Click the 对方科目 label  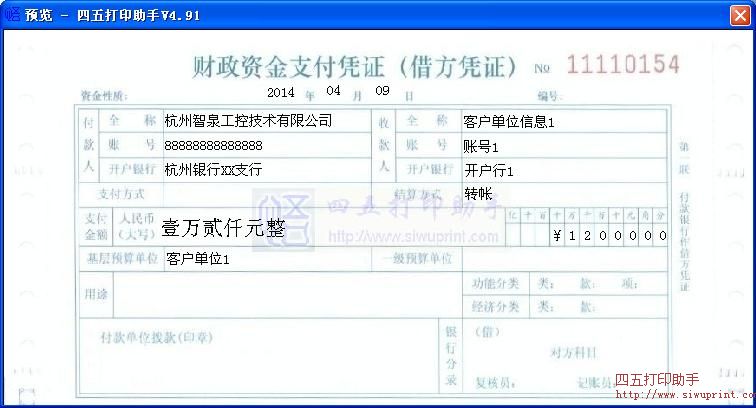pos(574,353)
